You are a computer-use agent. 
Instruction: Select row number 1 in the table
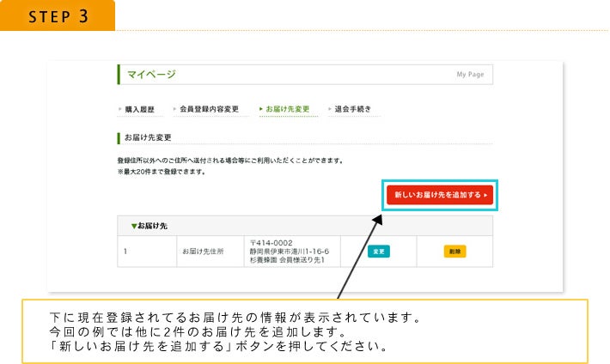(x=125, y=252)
